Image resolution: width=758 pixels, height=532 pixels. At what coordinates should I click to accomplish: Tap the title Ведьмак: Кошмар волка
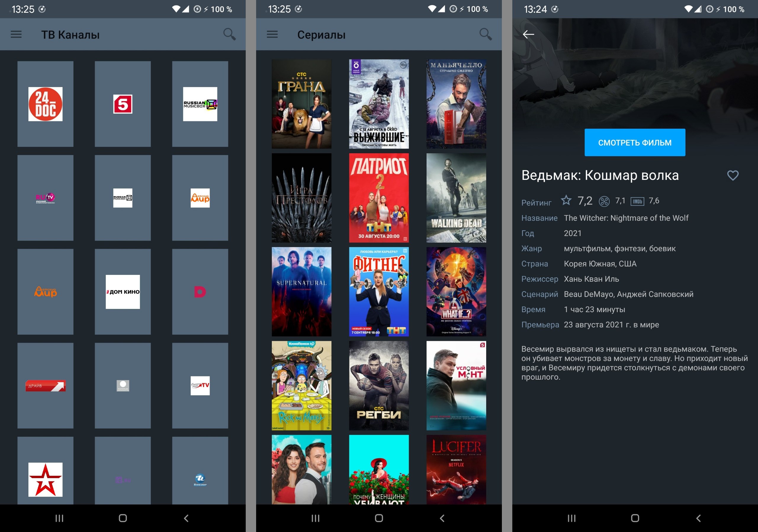pyautogui.click(x=600, y=175)
